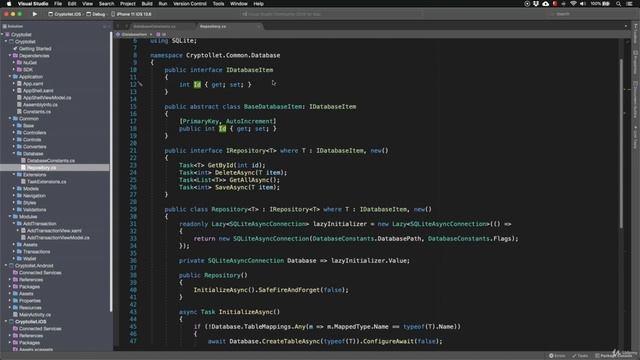Click the folder icon of the Dependencies node
Viewport: 640px width, 360px height.
coord(15,56)
